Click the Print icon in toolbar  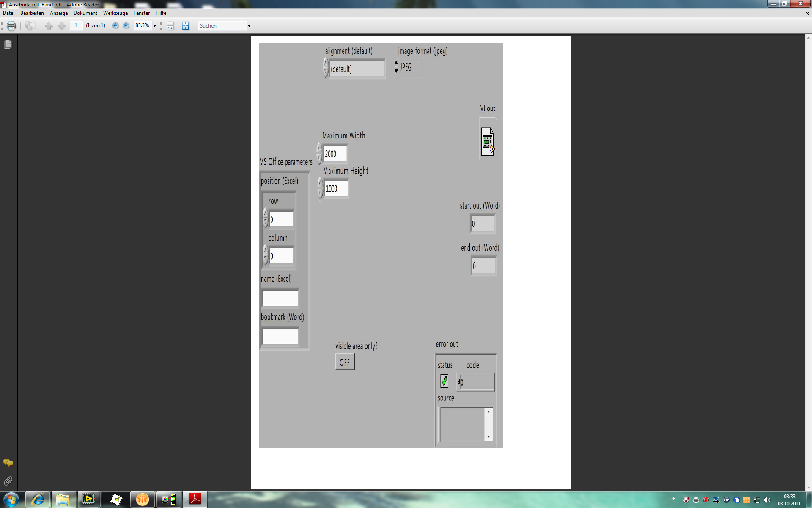(11, 26)
